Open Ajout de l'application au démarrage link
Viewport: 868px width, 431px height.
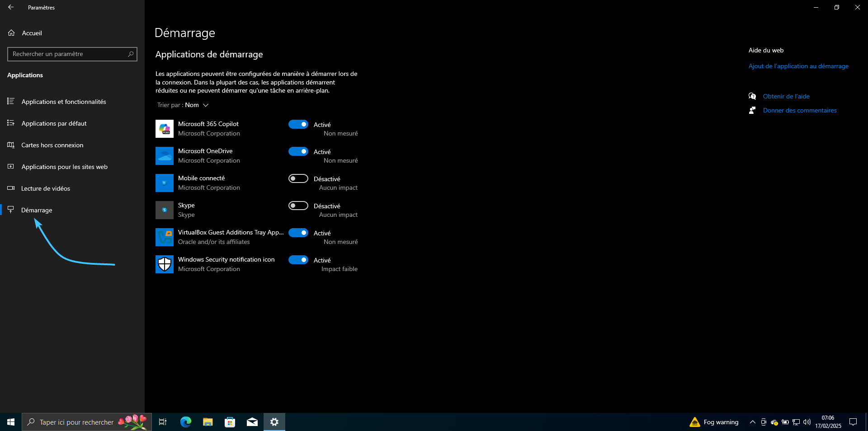[x=798, y=66]
